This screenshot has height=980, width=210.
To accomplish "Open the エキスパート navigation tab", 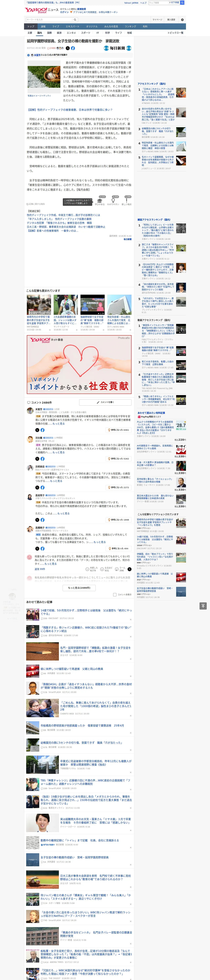I will [72, 27].
